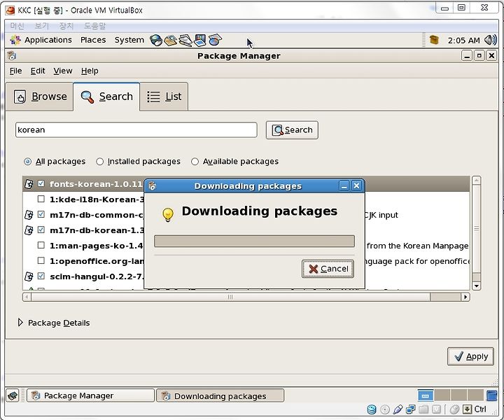
Task: Select the Search tab
Action: 106,97
